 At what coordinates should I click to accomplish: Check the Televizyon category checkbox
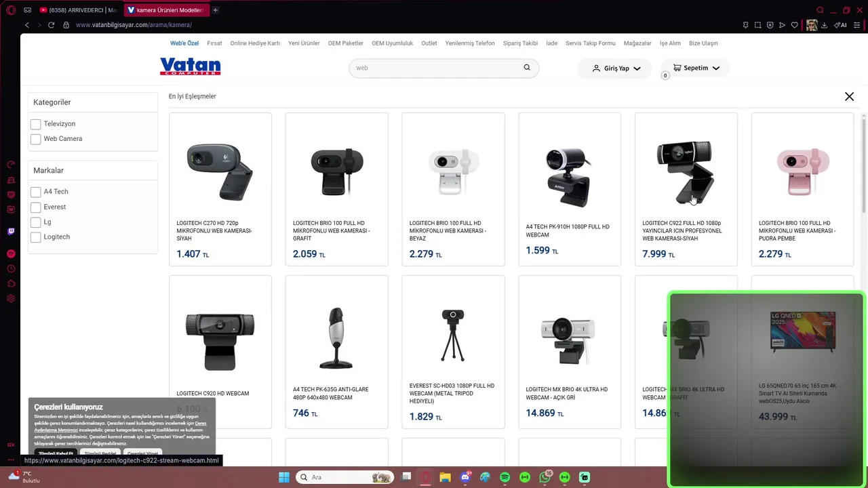[35, 124]
